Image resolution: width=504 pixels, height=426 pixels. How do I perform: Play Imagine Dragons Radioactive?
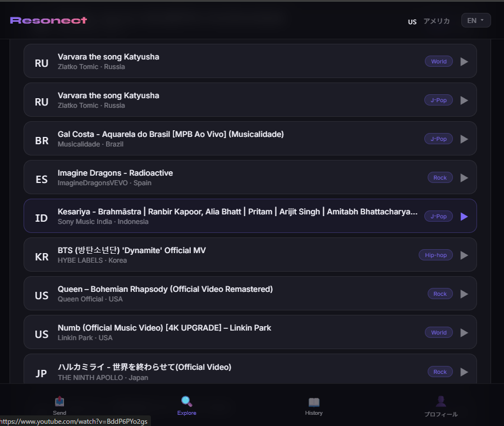click(x=464, y=178)
